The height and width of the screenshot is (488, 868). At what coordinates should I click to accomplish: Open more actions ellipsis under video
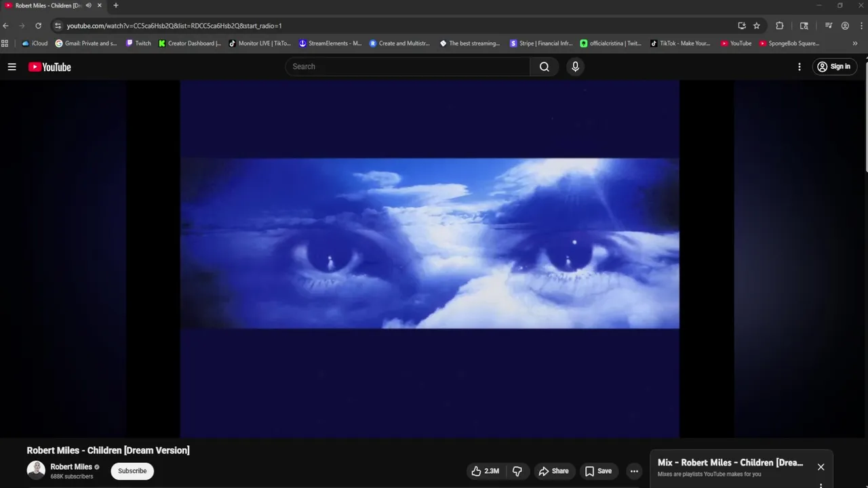(x=634, y=471)
